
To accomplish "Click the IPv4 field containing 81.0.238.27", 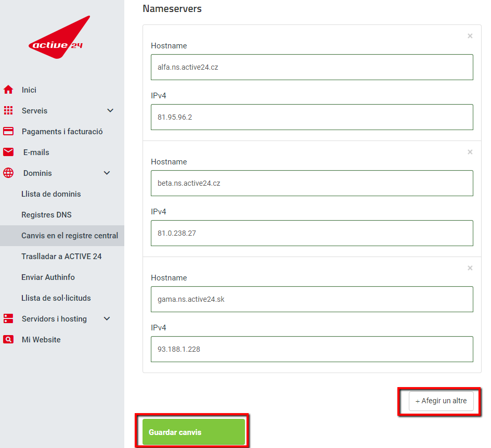I will (x=312, y=233).
